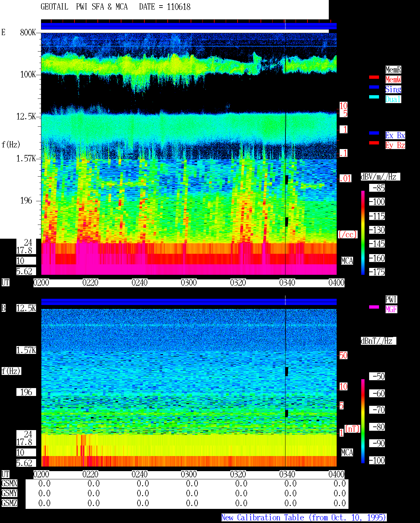Click the blue Sing legend swatch
This screenshot has width=420, height=523.
(x=374, y=87)
